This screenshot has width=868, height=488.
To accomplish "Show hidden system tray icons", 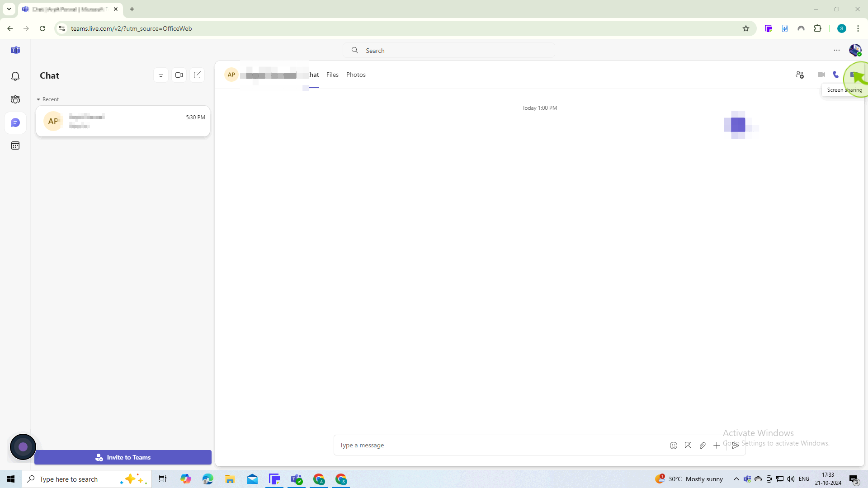I will 736,479.
